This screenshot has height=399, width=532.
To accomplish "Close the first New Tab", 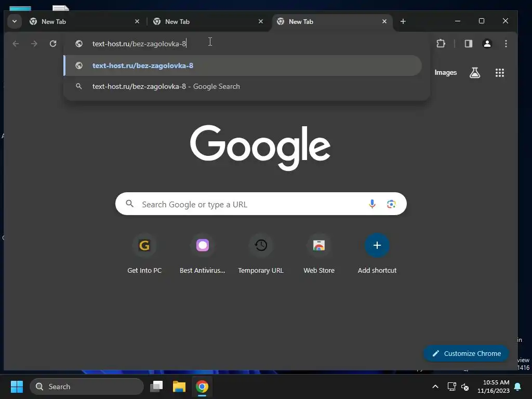I will pyautogui.click(x=137, y=21).
